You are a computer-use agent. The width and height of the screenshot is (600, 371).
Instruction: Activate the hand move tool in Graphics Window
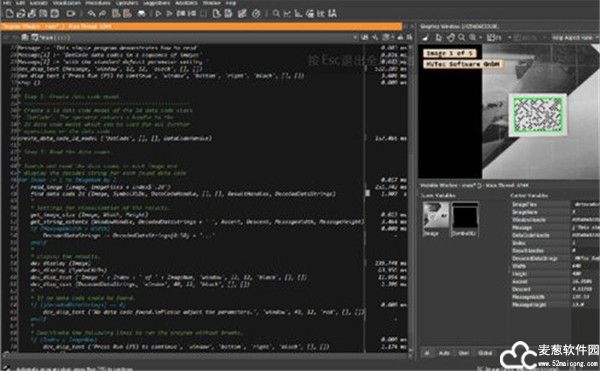[x=451, y=37]
